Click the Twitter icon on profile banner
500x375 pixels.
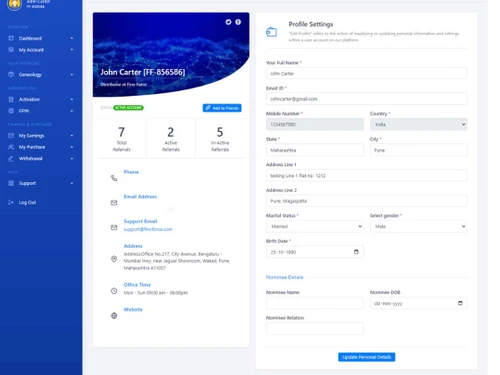228,22
